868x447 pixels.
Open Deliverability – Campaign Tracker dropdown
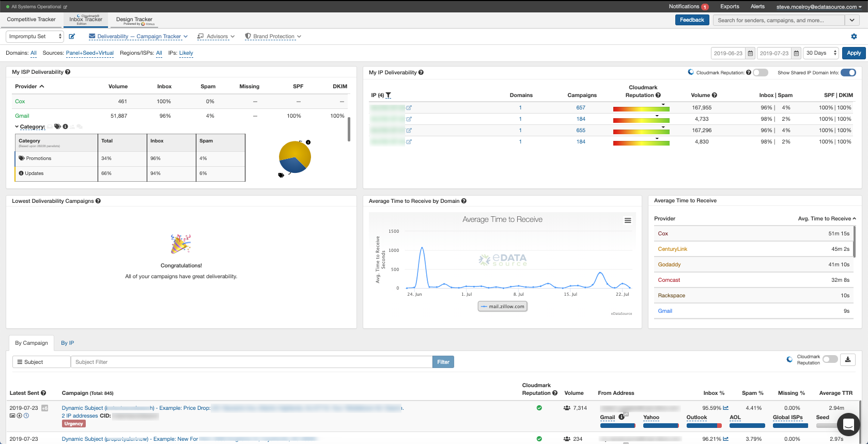[x=138, y=37]
